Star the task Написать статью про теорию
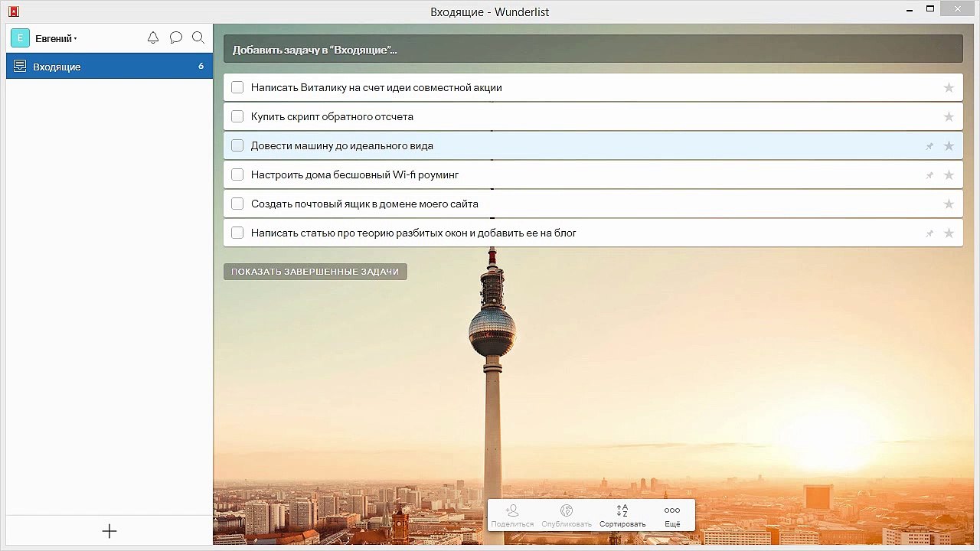The image size is (980, 551). click(949, 233)
